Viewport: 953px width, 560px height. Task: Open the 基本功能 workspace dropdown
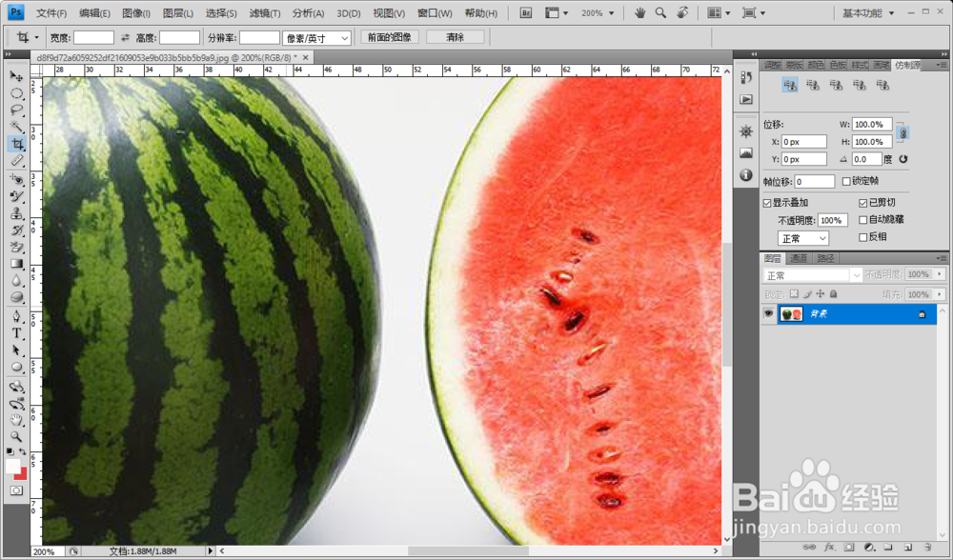868,12
